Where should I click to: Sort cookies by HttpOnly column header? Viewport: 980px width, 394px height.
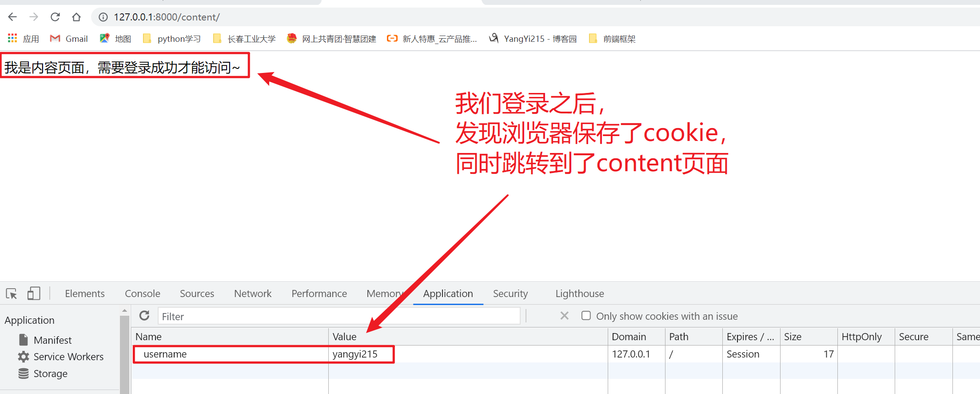pos(866,337)
